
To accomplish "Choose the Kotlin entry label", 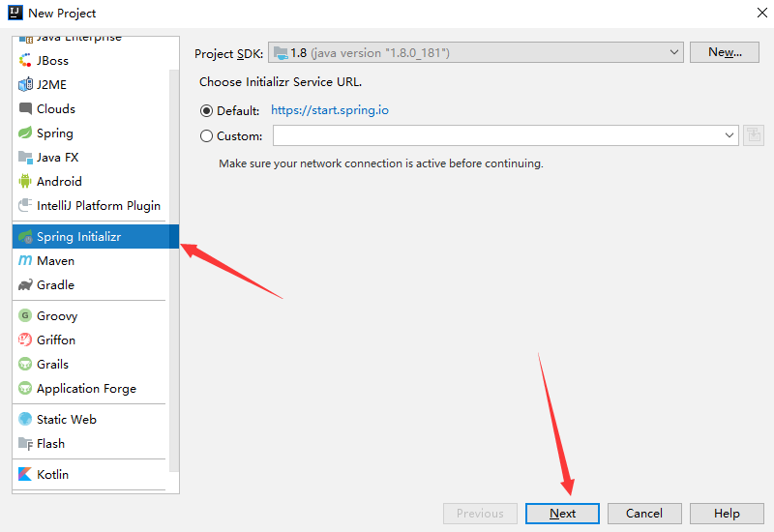I will click(53, 475).
